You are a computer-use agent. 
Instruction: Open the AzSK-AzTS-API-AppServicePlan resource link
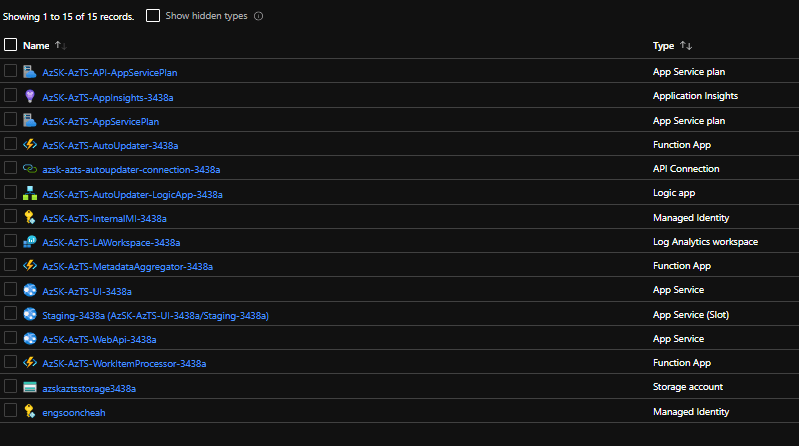(x=110, y=72)
